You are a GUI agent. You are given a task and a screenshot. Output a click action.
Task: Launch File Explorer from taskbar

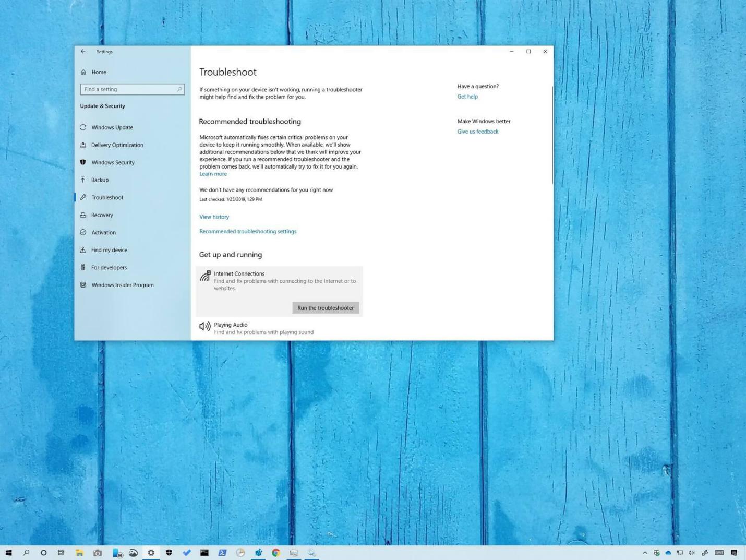coord(79,553)
